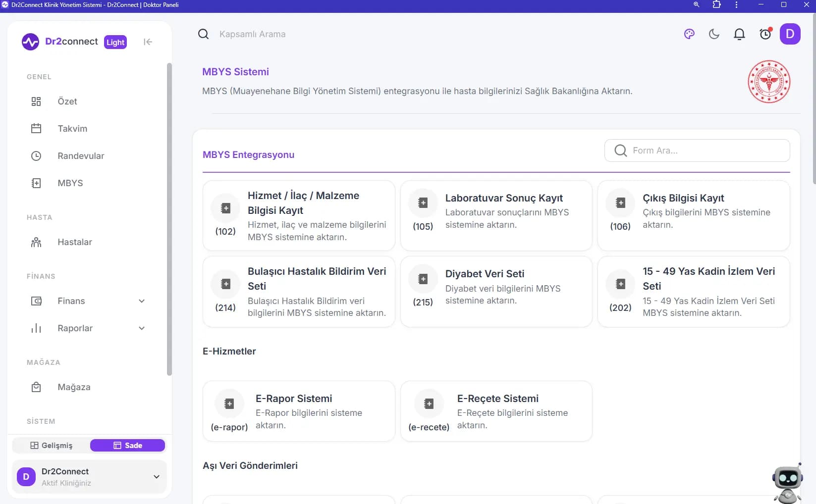Open Dr2Connect active clinic dropdown
The height and width of the screenshot is (504, 816).
pyautogui.click(x=89, y=477)
